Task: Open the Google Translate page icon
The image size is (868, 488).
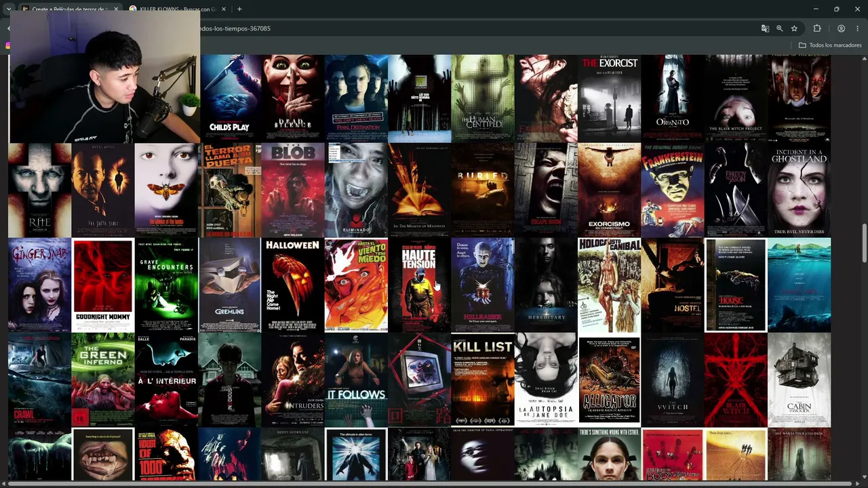Action: coord(765,28)
